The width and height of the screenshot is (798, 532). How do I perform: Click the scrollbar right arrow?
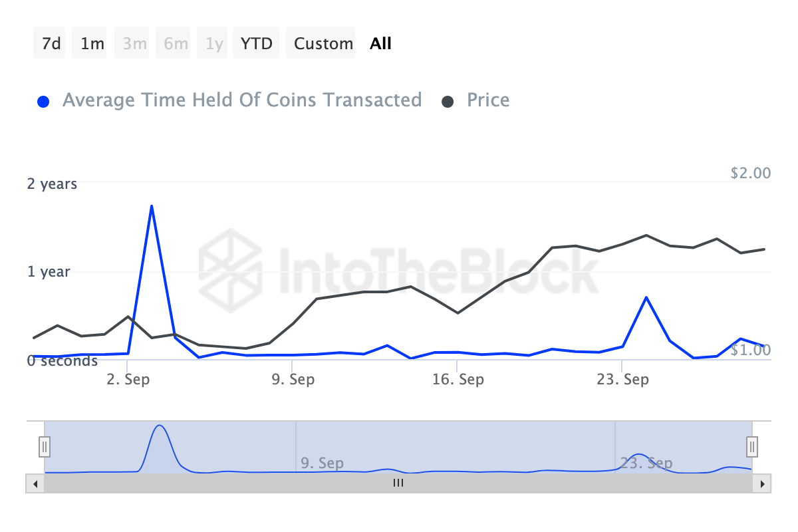click(762, 483)
